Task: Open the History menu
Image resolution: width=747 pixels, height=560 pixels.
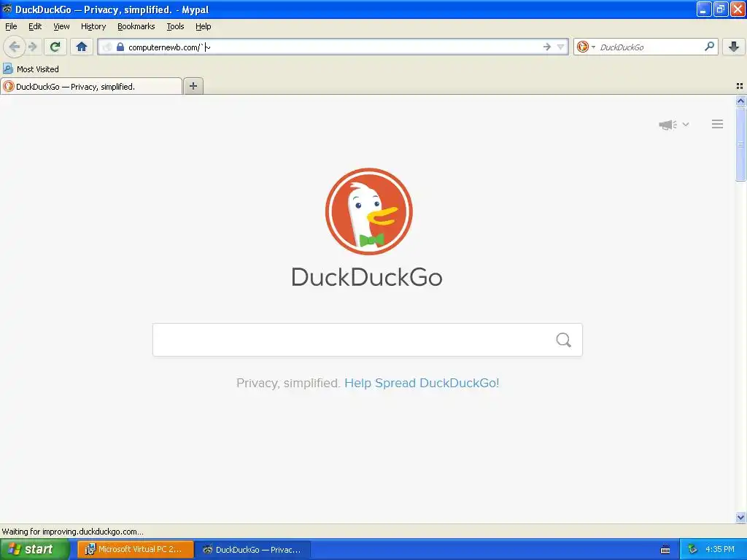Action: click(93, 26)
